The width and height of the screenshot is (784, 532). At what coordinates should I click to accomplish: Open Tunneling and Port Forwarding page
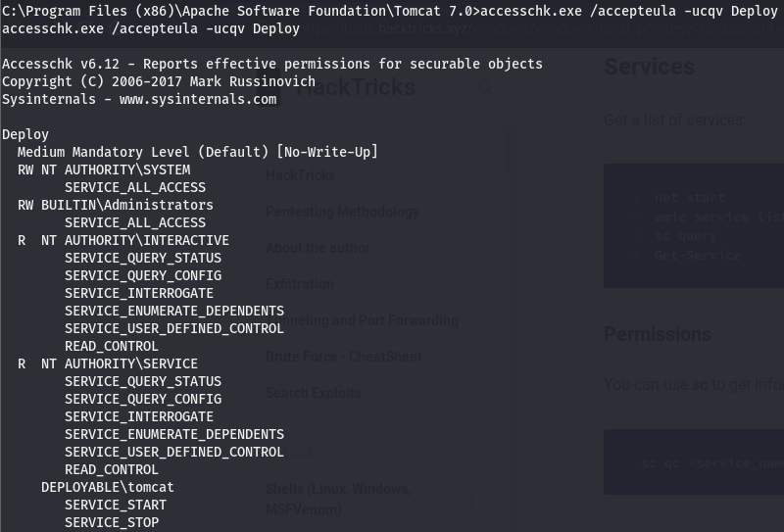click(x=362, y=320)
